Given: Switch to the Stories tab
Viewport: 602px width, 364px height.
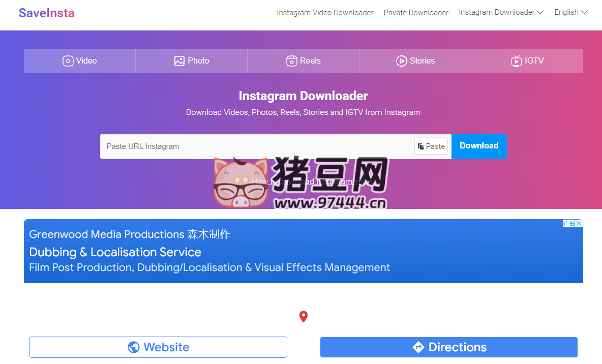Looking at the screenshot, I should pyautogui.click(x=415, y=60).
